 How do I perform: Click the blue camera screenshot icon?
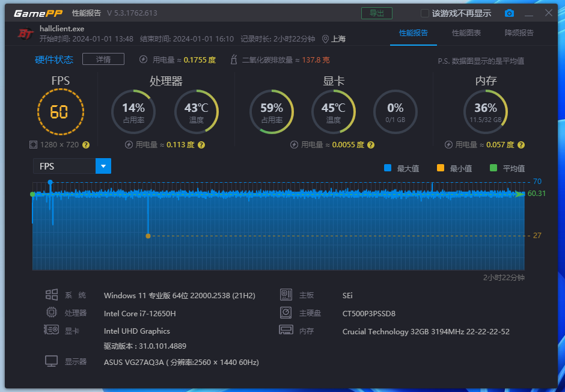tap(509, 12)
